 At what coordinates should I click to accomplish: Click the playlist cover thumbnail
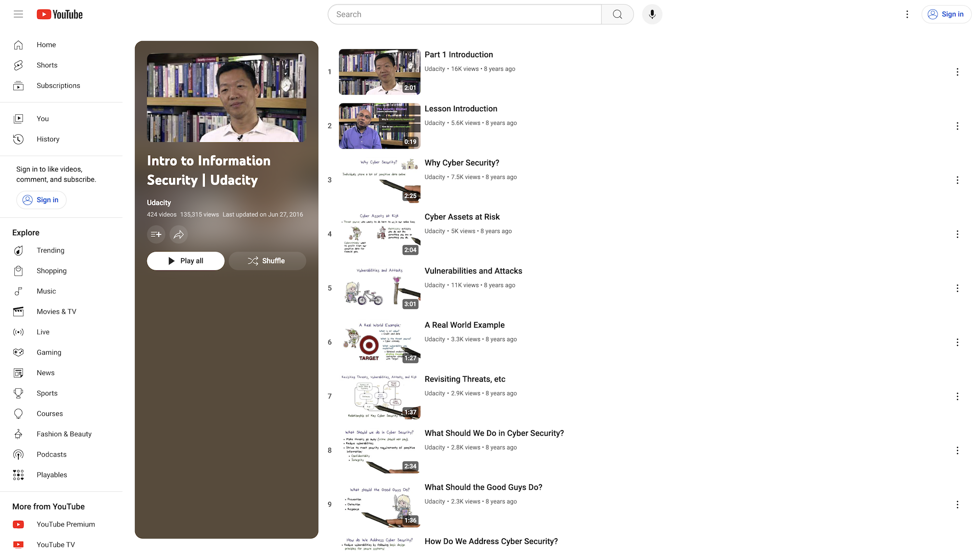click(x=227, y=98)
